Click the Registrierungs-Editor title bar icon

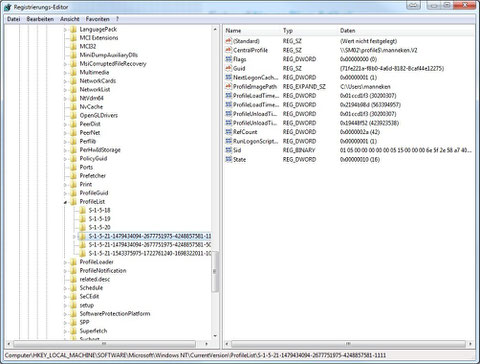7,7
